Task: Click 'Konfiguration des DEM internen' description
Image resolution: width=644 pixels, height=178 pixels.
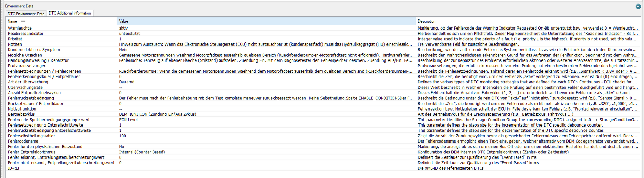Action: point(493,152)
